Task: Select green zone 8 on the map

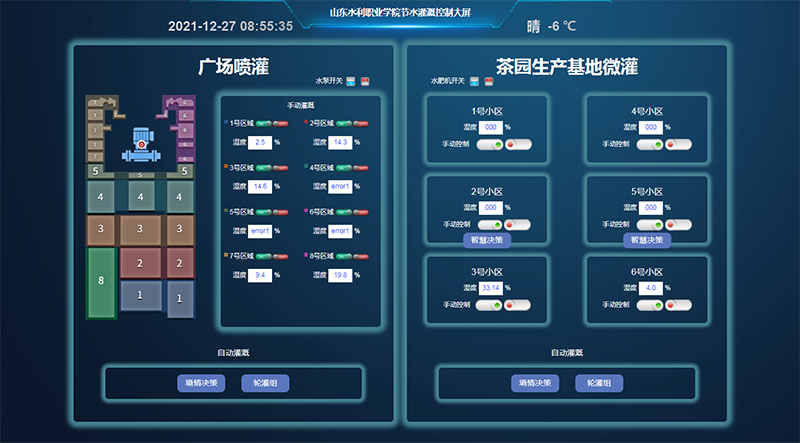Action: (100, 282)
